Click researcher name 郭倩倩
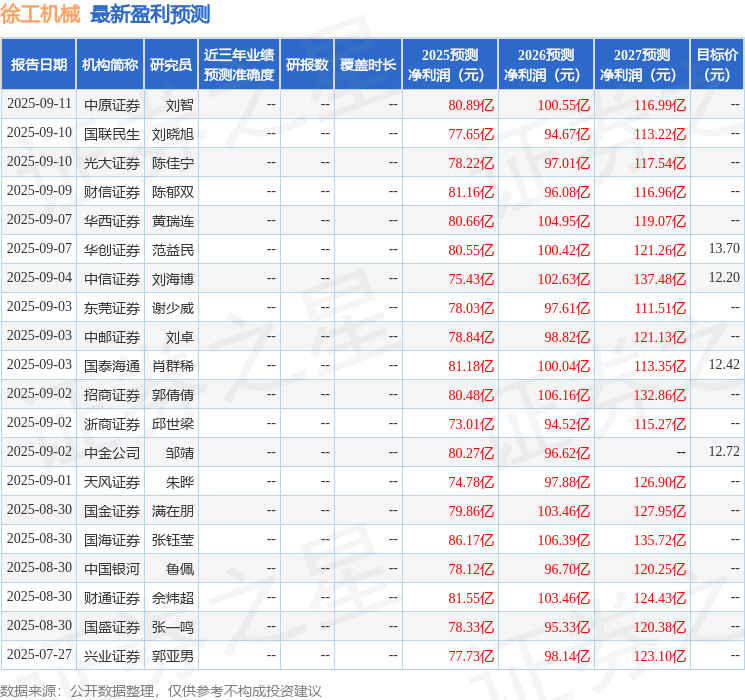 tap(173, 395)
